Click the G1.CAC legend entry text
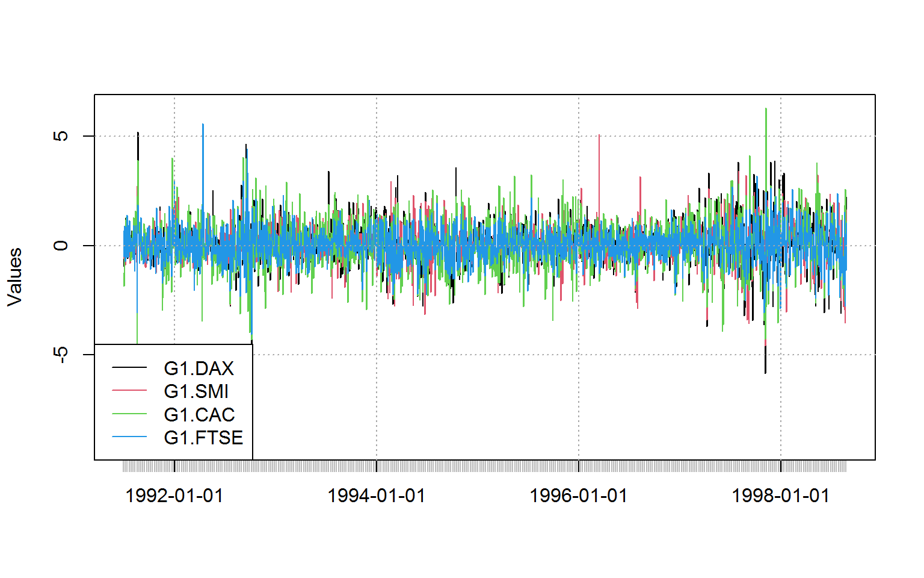The width and height of the screenshot is (924, 578). pos(199,415)
